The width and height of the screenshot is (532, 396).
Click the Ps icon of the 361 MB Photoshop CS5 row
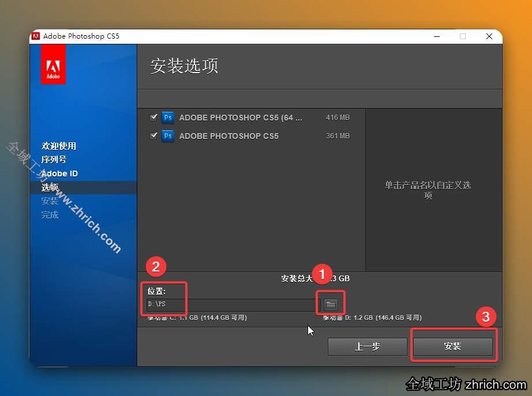coord(167,136)
